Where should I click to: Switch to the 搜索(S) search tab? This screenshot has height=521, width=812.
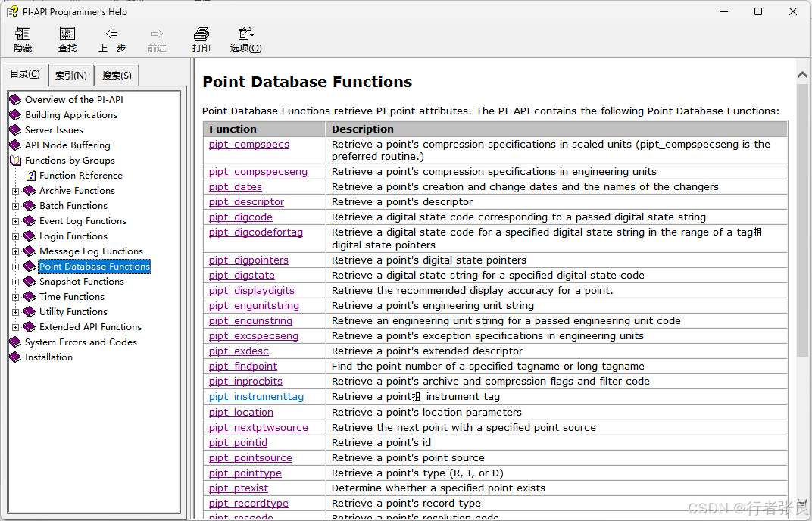pos(117,76)
